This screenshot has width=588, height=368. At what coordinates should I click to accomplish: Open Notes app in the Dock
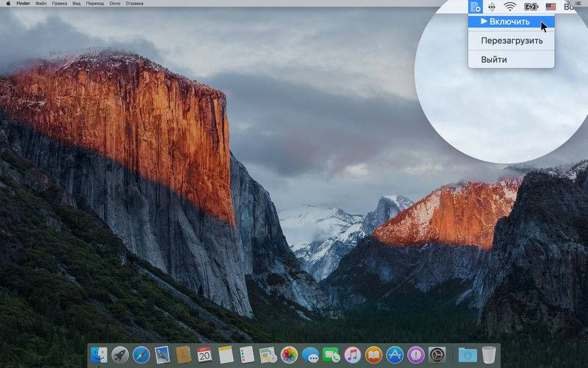[226, 355]
